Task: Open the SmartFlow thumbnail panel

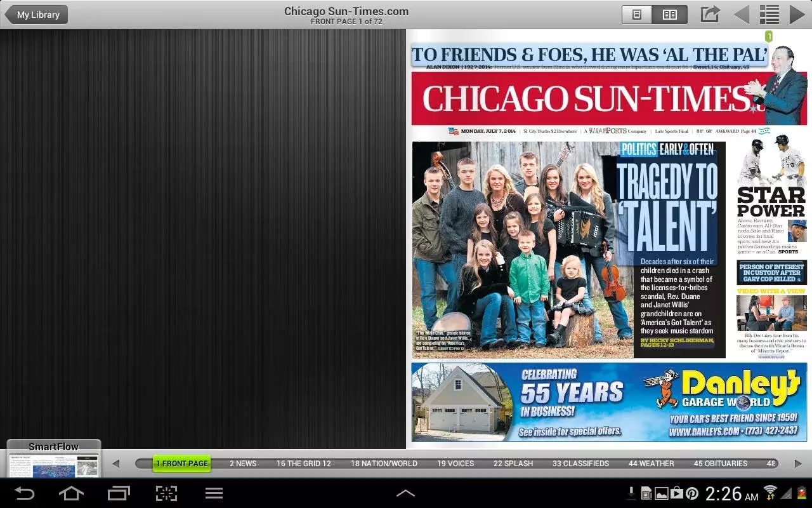Action: pos(54,458)
